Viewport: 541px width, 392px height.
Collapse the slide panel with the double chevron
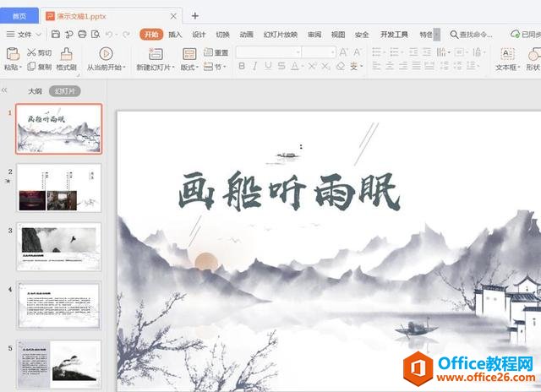click(4, 90)
